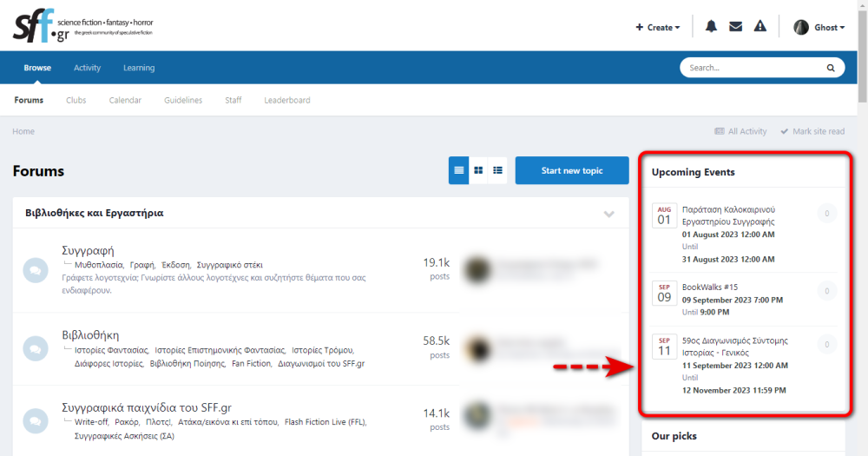
Task: Open the Calendar sub-menu item
Action: tap(125, 100)
